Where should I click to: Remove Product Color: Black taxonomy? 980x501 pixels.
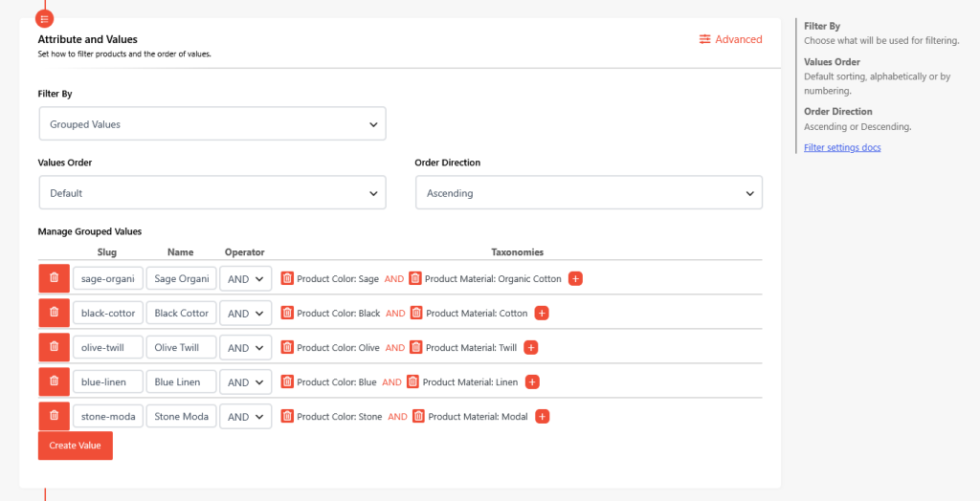[x=287, y=313]
